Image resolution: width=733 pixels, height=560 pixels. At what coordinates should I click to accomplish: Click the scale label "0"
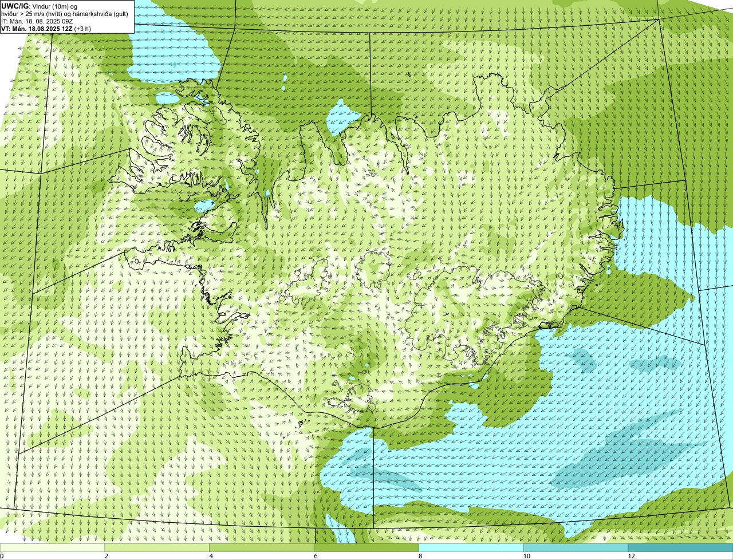pyautogui.click(x=2, y=556)
